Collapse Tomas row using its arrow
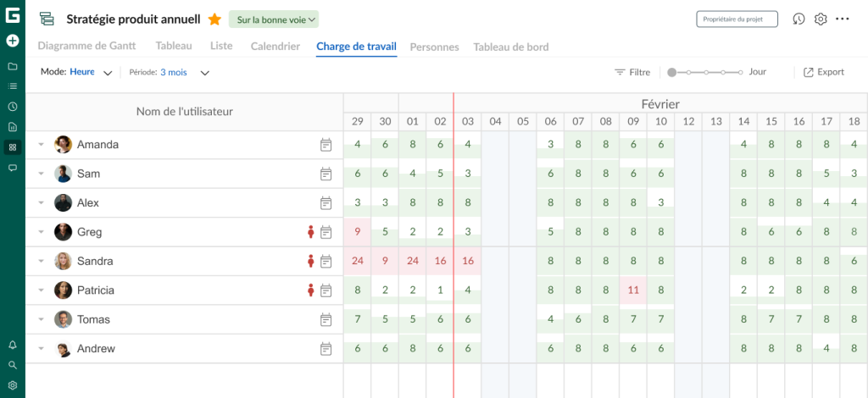 pos(41,319)
